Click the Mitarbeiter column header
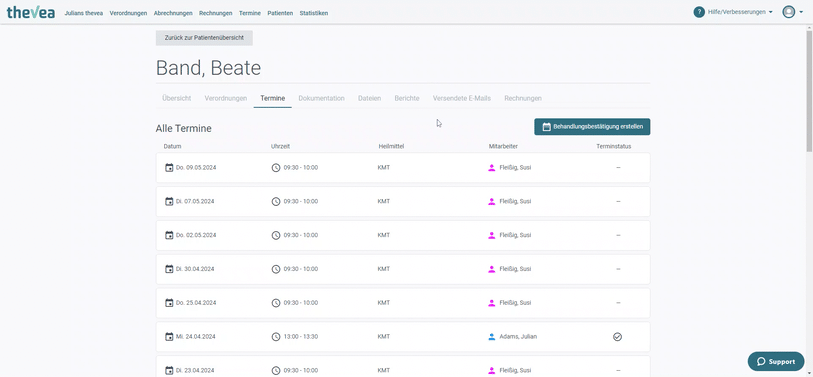Screen dimensions: 813x377 click(503, 147)
